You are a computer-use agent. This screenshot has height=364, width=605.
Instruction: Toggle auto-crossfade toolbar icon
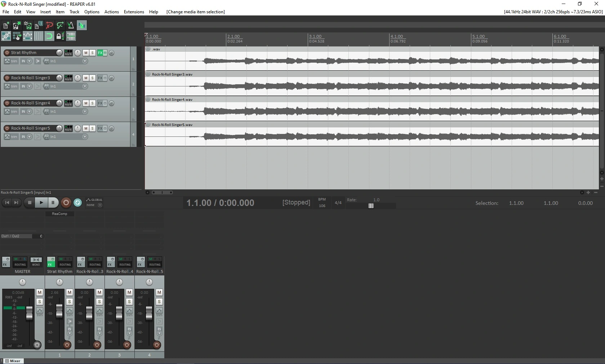click(82, 25)
